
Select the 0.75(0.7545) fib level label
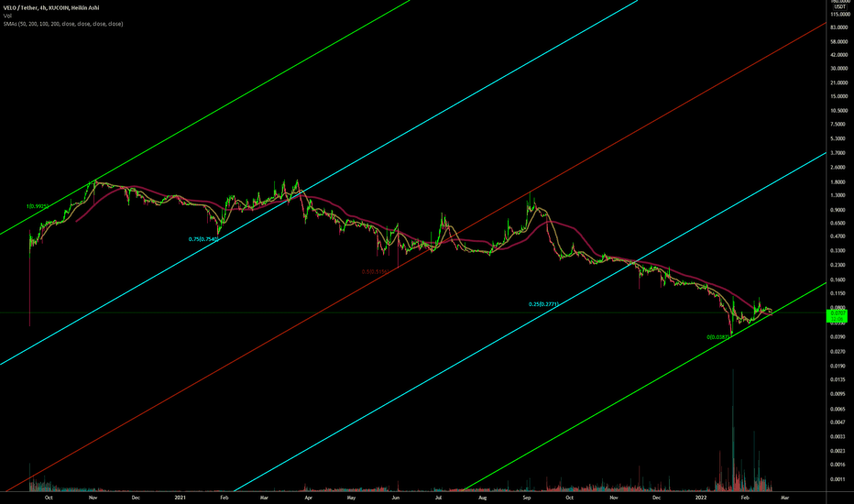click(203, 239)
